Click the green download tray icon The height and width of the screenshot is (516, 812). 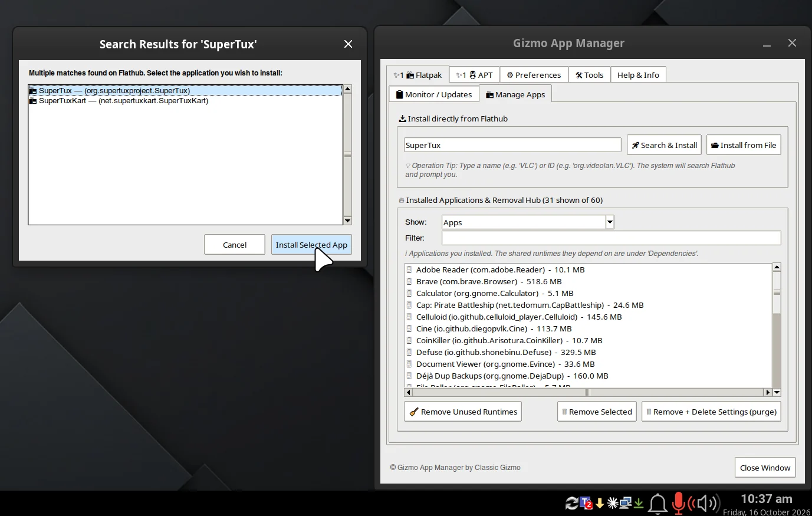[639, 503]
